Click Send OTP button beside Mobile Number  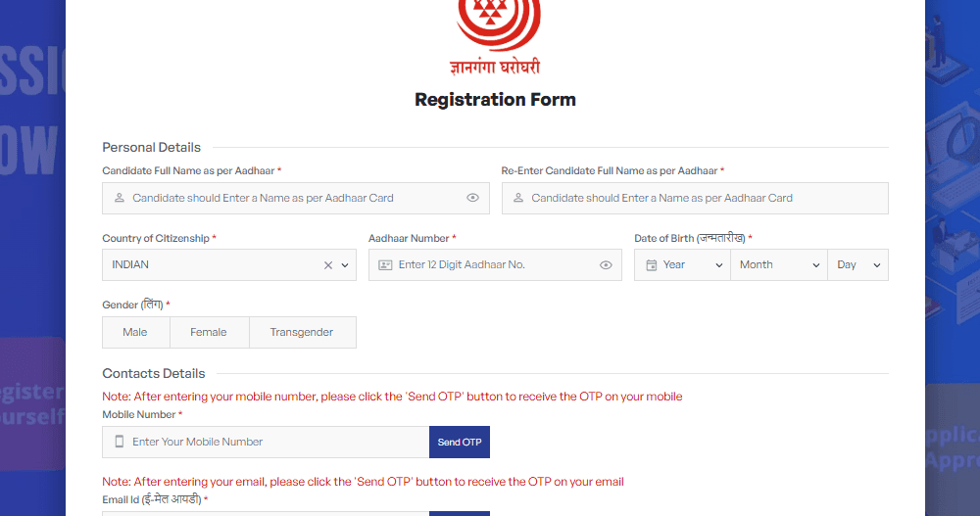[460, 442]
